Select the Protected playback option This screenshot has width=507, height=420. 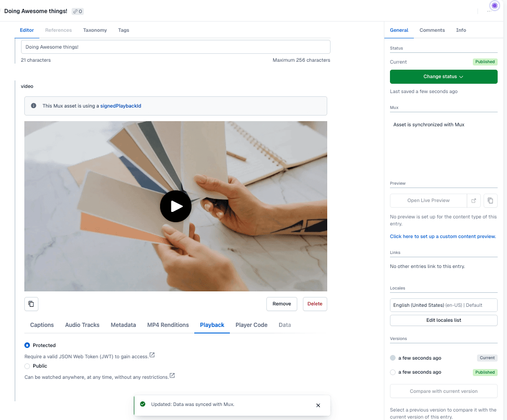[27, 345]
